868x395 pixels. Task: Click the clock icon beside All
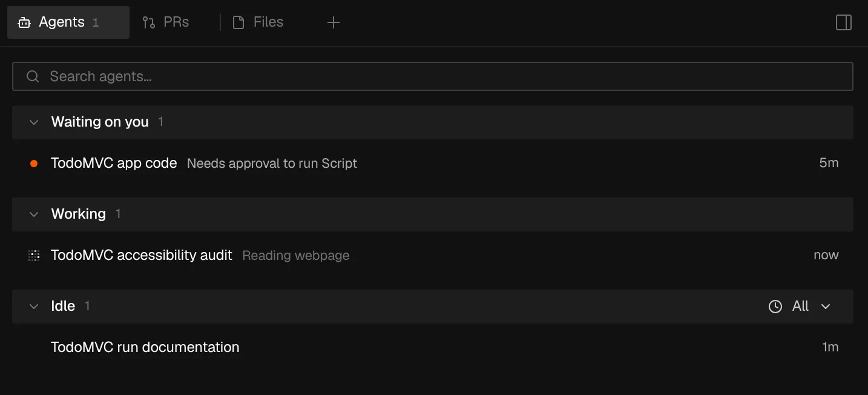[x=775, y=307]
